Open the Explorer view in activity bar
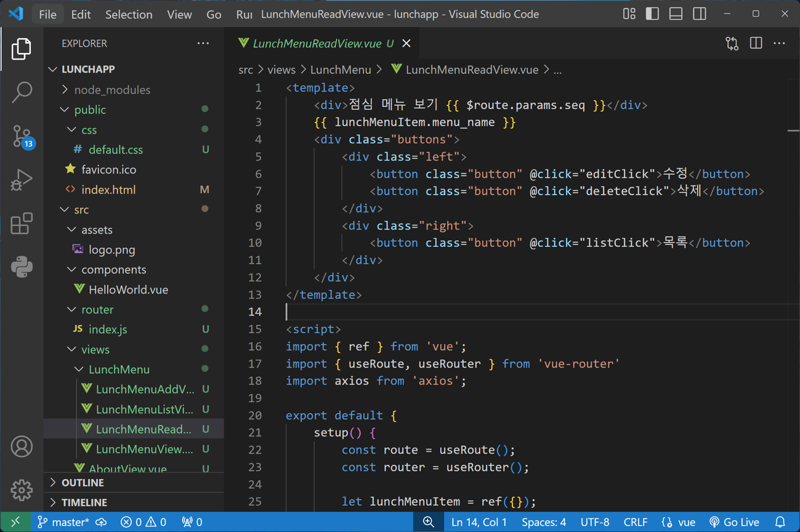800x532 pixels. click(22, 49)
